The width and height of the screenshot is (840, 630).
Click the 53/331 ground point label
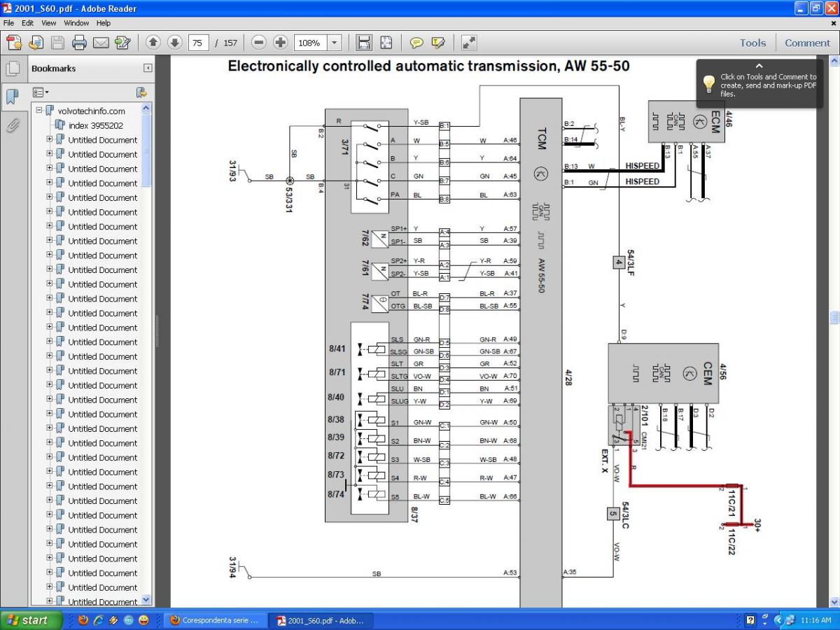click(x=288, y=199)
